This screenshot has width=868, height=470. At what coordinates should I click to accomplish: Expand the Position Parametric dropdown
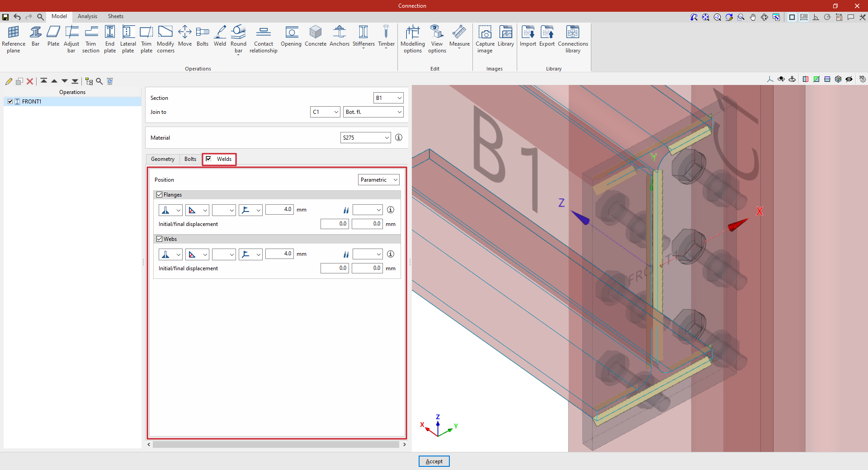379,180
